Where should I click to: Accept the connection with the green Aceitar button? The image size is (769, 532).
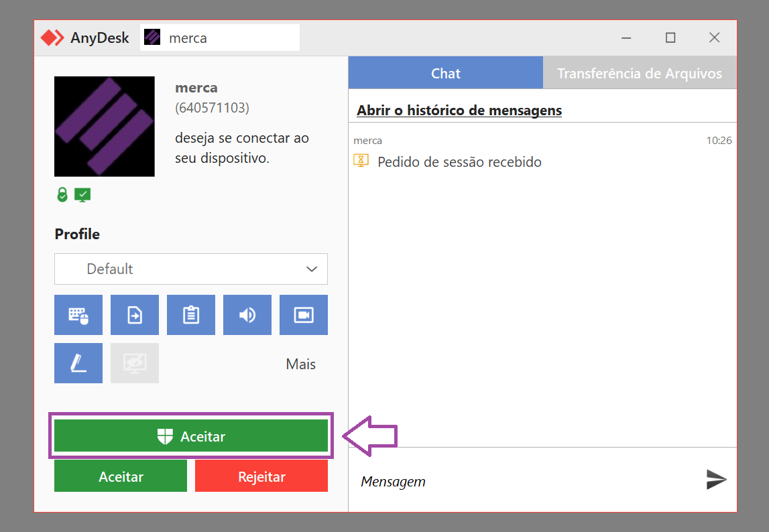(x=191, y=436)
